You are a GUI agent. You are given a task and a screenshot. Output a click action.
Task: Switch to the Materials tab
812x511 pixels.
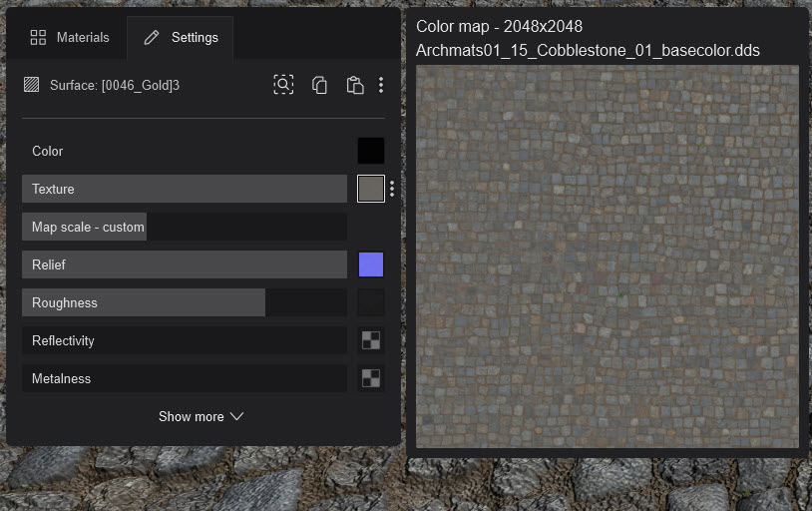[70, 37]
